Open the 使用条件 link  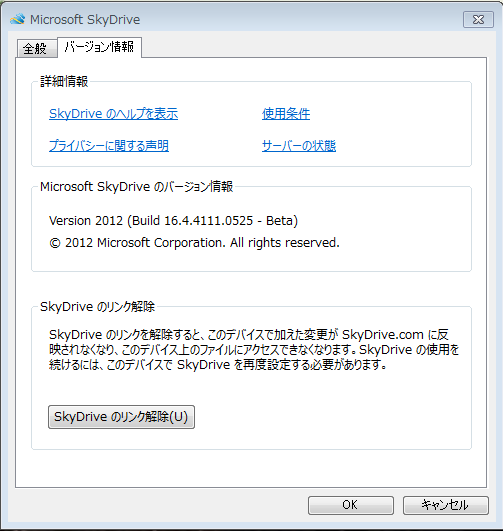tap(286, 114)
